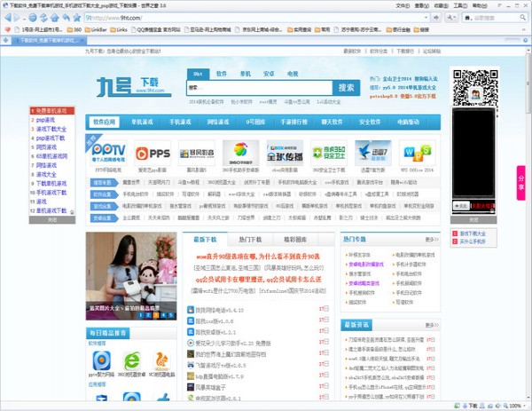The height and width of the screenshot is (411, 532).
Task: Click the PPTV app icon in daily recommendations
Action: coord(101,360)
